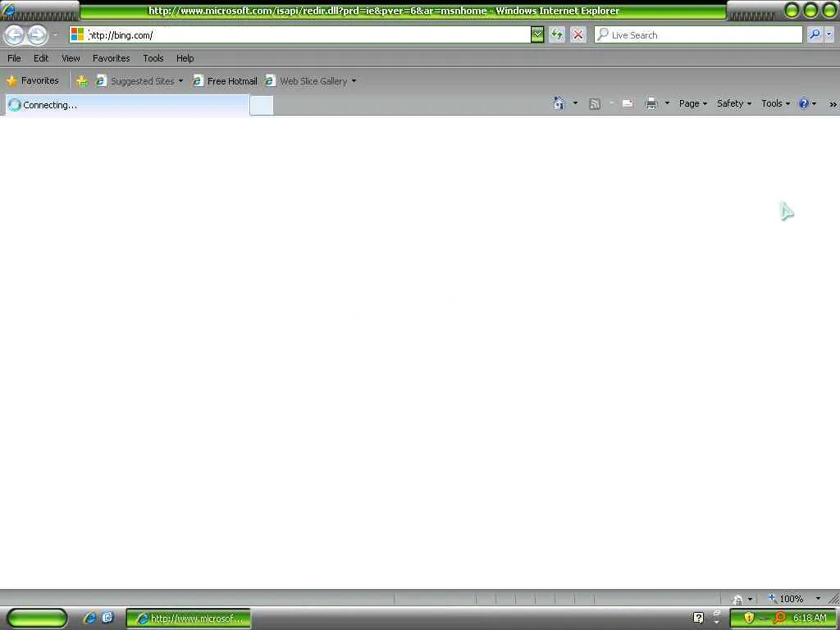This screenshot has width=840, height=630.
Task: Go forward with the Forward arrow button
Action: (x=38, y=35)
